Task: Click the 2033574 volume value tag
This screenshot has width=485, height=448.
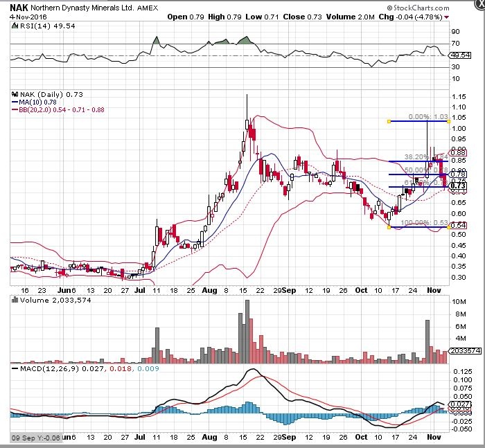Action: pyautogui.click(x=458, y=352)
